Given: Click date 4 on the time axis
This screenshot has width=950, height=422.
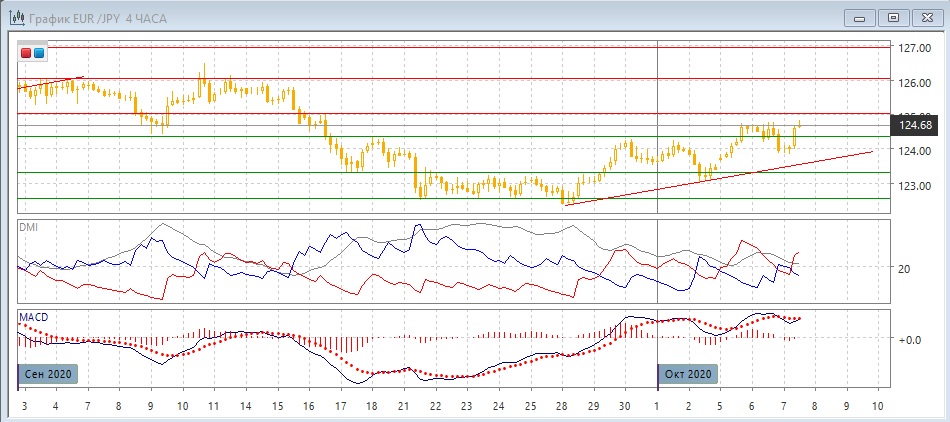Looking at the screenshot, I should tap(56, 405).
